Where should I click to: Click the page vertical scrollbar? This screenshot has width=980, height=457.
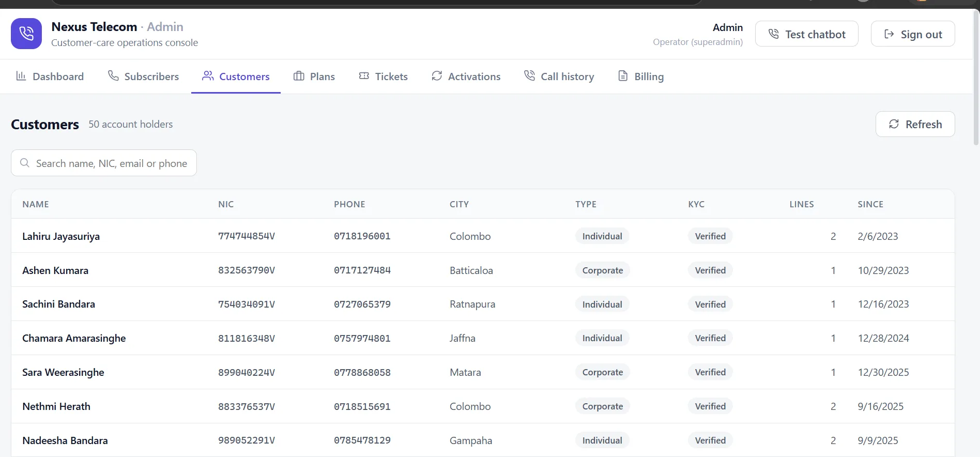pyautogui.click(x=976, y=78)
